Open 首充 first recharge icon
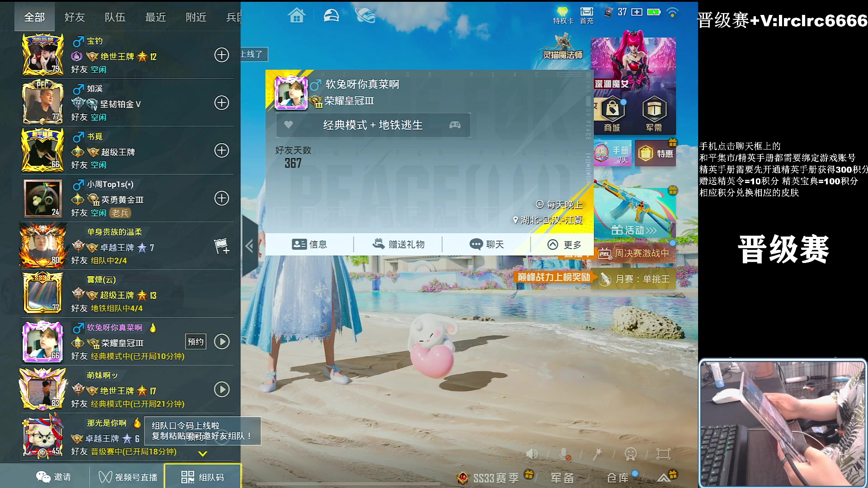Screen dimensions: 868x488 coord(587,15)
